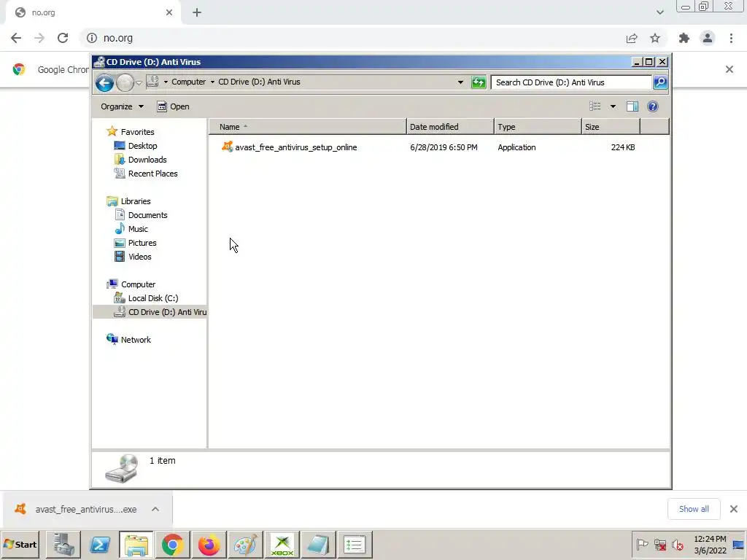Expand dropdown arrow after Computer breadcrumb
This screenshot has width=747, height=560.
point(212,82)
